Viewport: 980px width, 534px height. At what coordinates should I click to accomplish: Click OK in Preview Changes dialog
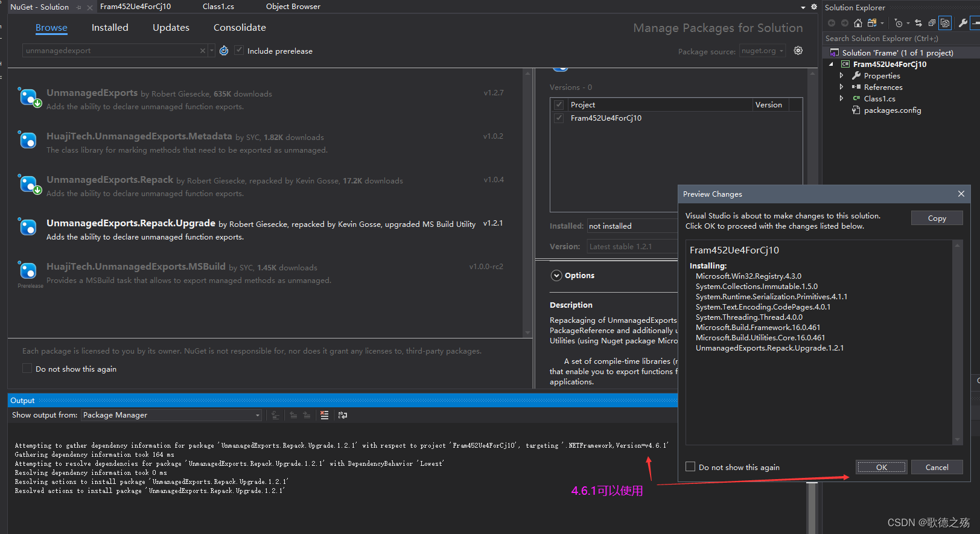point(881,467)
